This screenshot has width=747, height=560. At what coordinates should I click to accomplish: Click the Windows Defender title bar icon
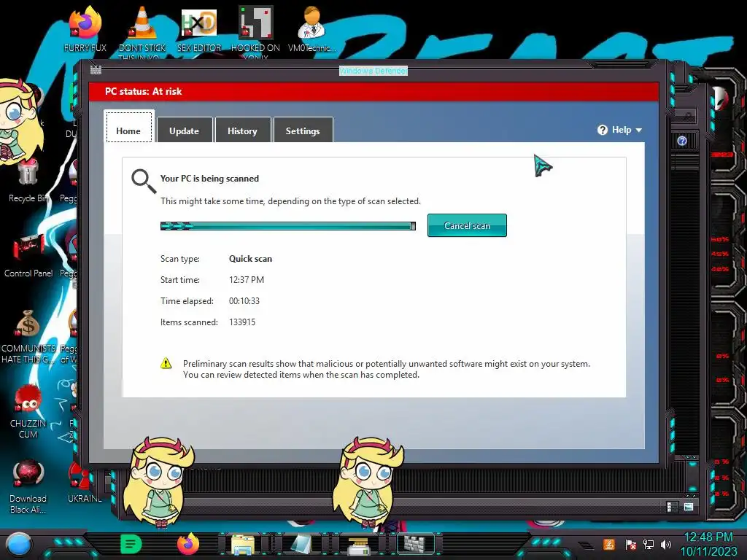[96, 70]
